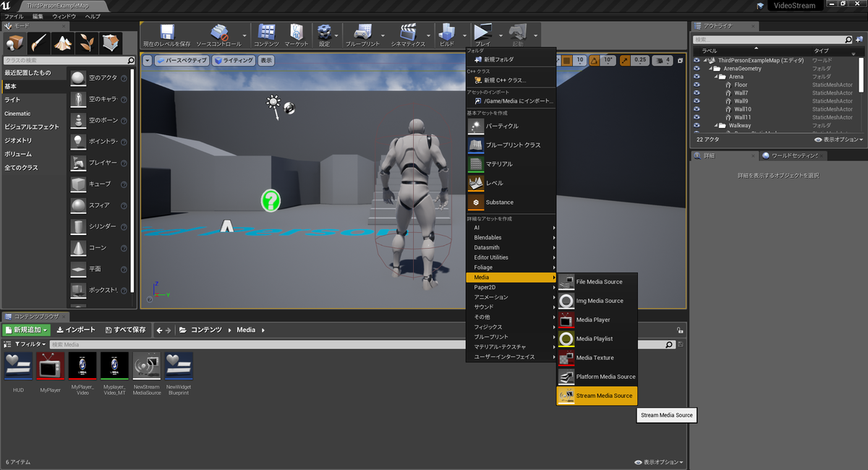
Task: Toggle rotation snapping angle icon
Action: pyautogui.click(x=595, y=61)
